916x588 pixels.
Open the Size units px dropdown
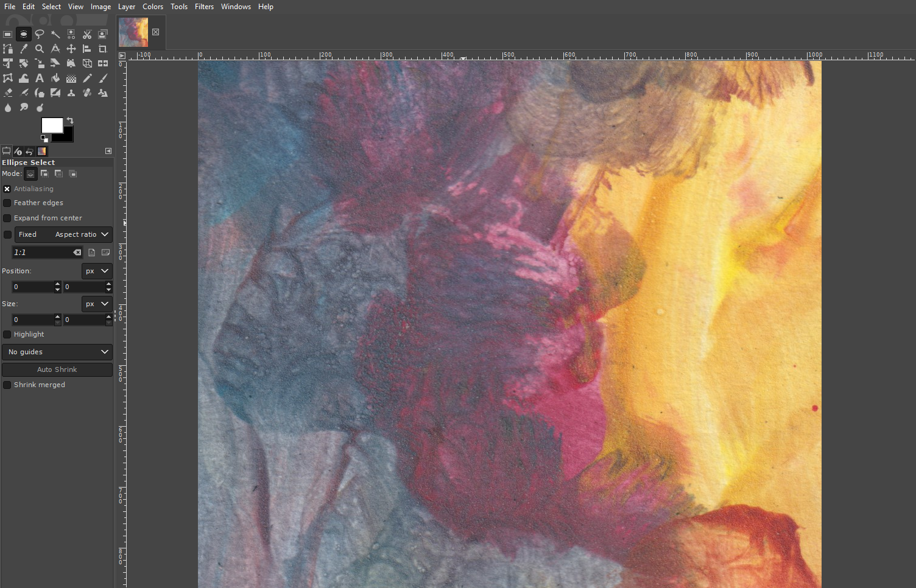(x=97, y=304)
